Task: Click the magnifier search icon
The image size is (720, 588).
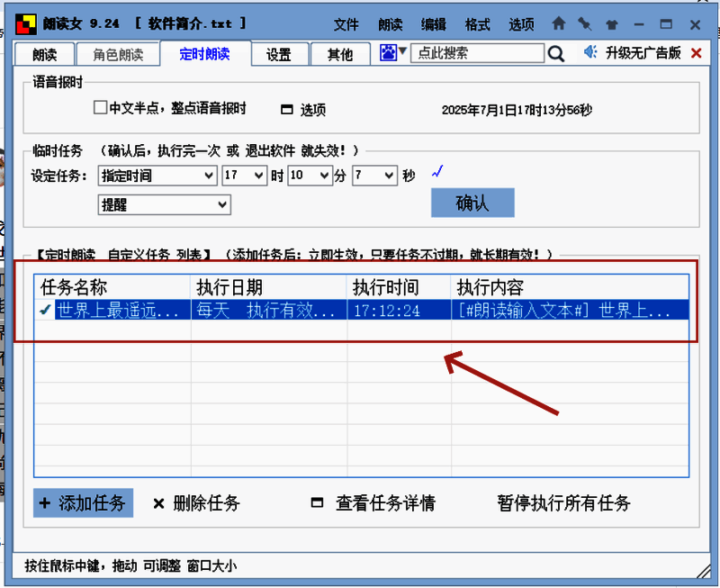Action: 556,53
